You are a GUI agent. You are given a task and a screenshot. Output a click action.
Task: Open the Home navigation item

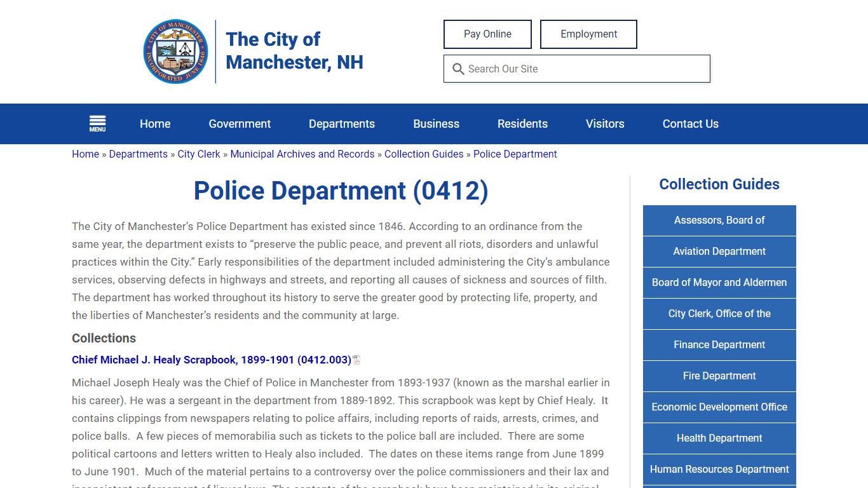[x=155, y=124]
